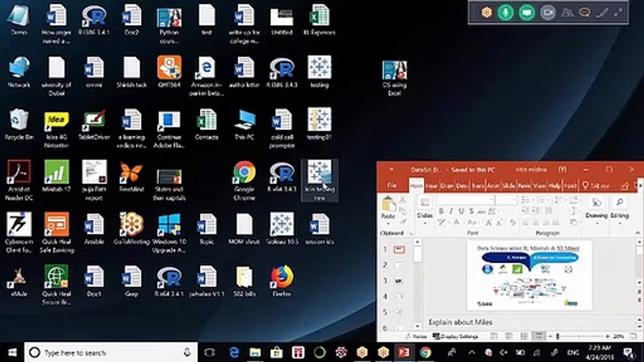Select the XL Expenses Excel file icon
This screenshot has height=362, width=644.
point(319,20)
